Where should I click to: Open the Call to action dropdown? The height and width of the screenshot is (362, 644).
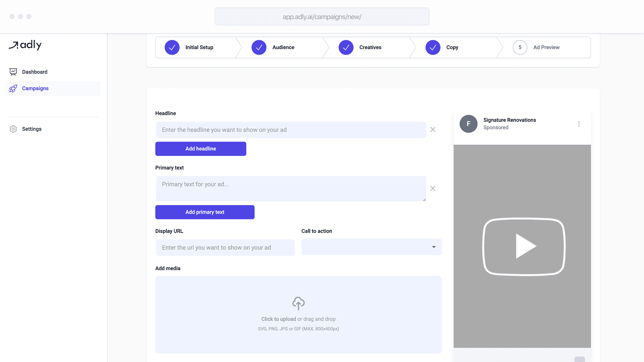(x=371, y=247)
